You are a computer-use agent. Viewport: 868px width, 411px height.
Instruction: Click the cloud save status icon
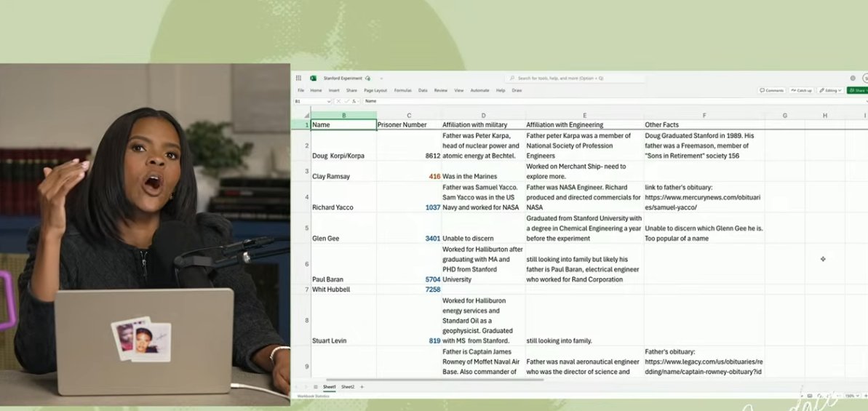coord(368,78)
